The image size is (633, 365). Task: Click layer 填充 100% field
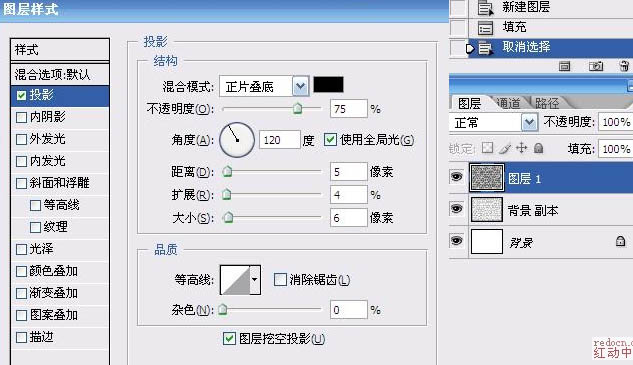(616, 149)
